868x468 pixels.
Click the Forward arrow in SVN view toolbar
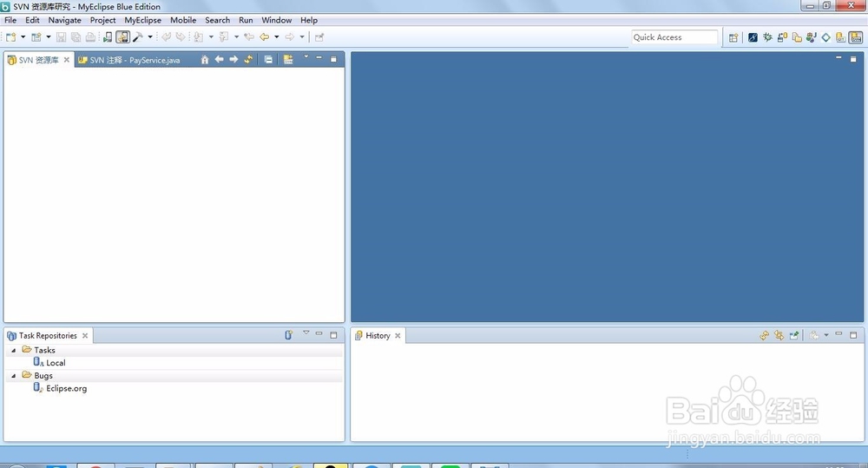233,59
